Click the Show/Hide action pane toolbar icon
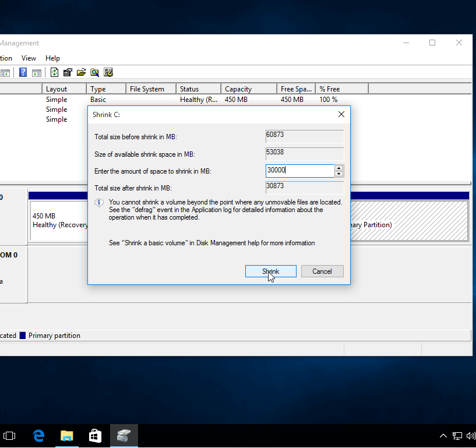The width and height of the screenshot is (476, 448). coord(36,72)
